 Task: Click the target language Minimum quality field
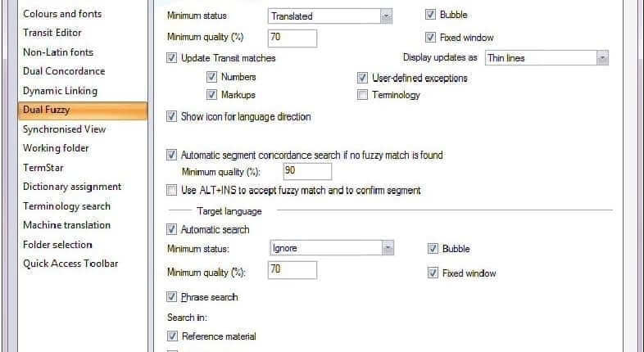[x=293, y=270]
